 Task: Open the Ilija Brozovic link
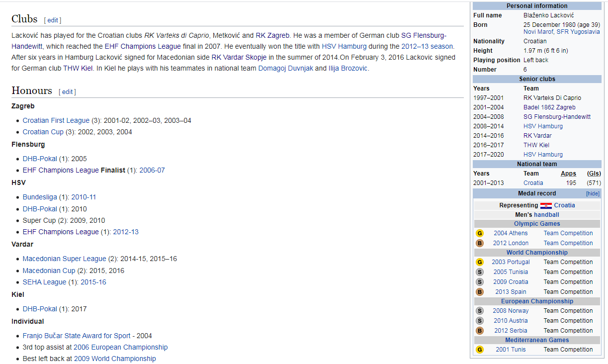pyautogui.click(x=348, y=68)
